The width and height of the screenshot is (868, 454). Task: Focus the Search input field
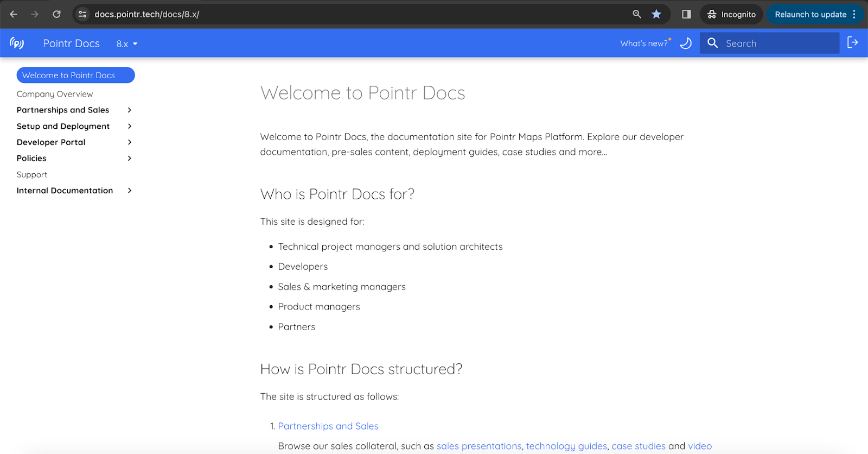769,43
